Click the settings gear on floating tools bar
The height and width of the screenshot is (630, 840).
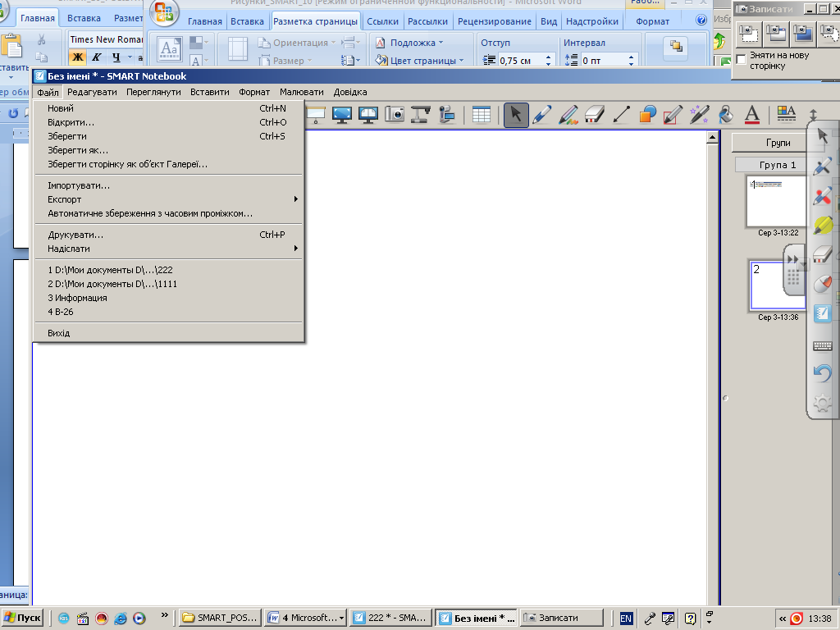[822, 403]
